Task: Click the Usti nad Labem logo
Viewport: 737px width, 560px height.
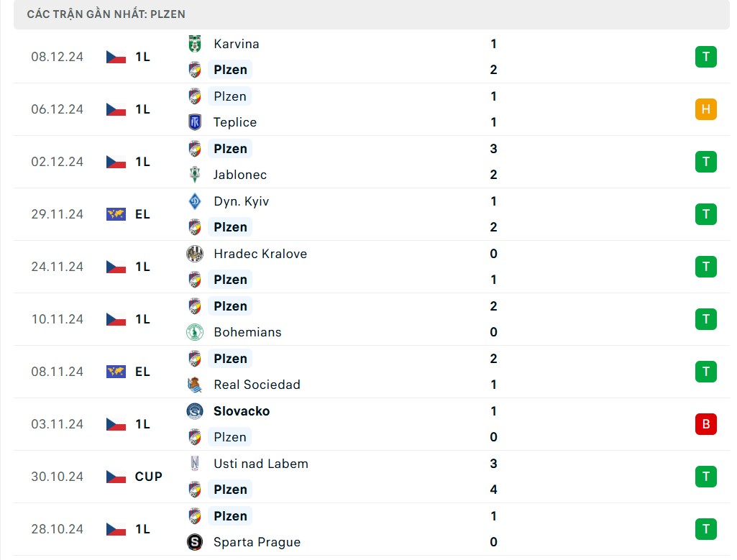Action: 194,464
